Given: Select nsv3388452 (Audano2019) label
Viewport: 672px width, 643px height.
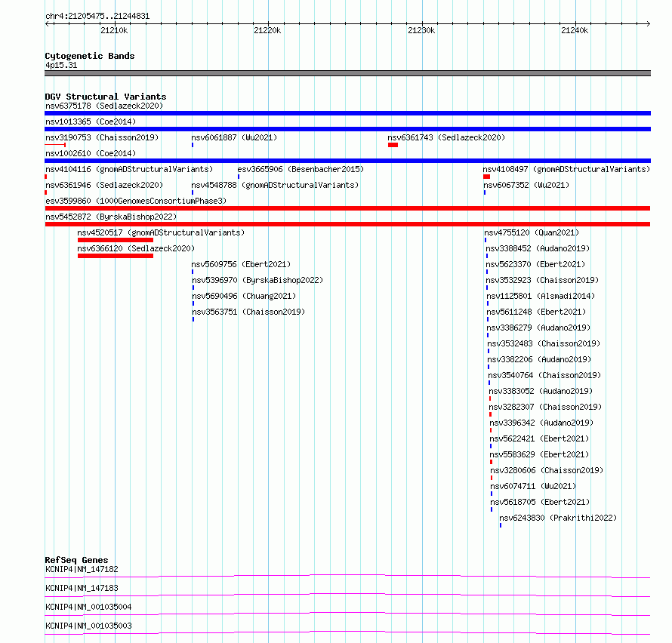Looking at the screenshot, I should tap(538, 248).
